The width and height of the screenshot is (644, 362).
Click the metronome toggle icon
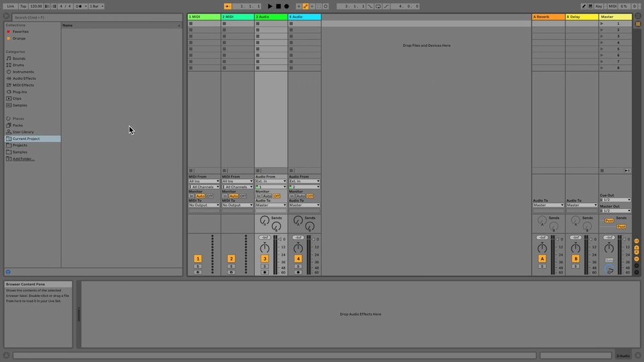[x=79, y=6]
